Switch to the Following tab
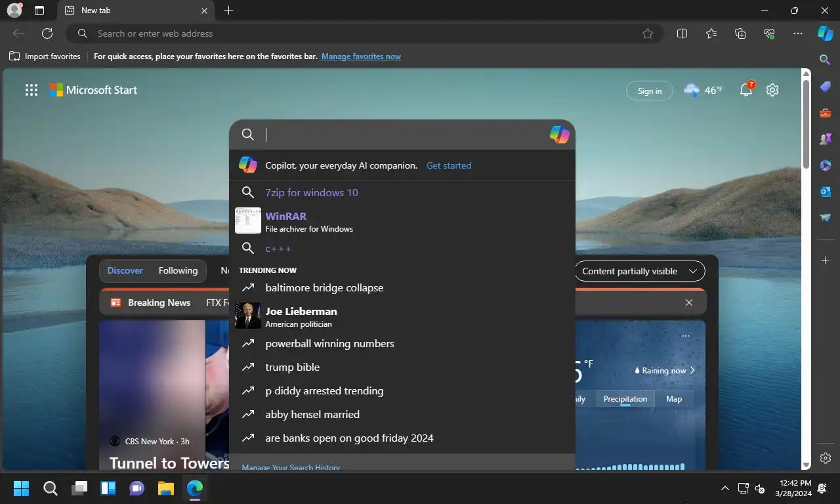This screenshot has height=504, width=840. (178, 270)
